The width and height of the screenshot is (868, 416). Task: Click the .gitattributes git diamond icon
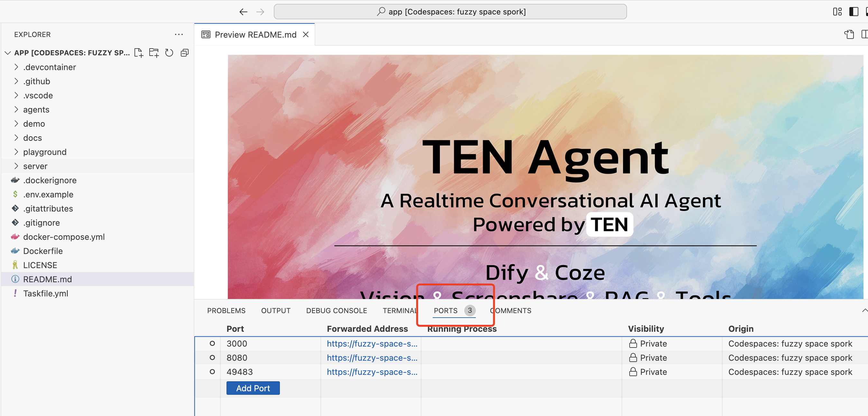pos(15,209)
